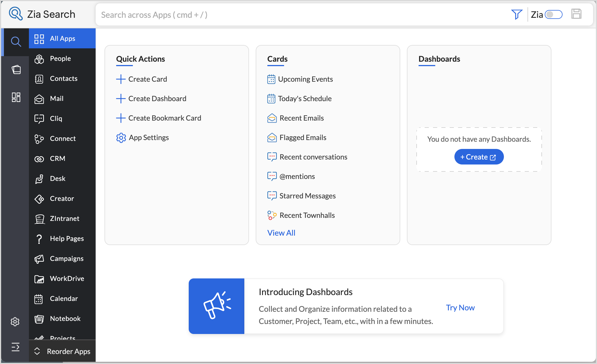Click the save search floppy icon
This screenshot has height=364, width=597.
576,14
